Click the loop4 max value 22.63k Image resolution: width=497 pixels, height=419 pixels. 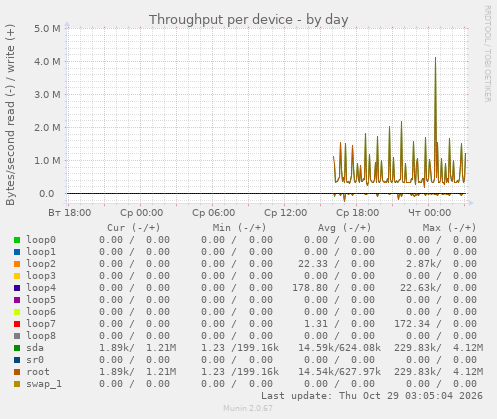click(x=420, y=288)
